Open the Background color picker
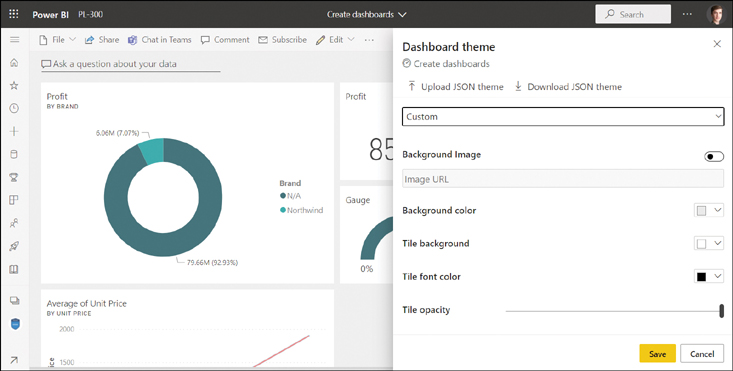The height and width of the screenshot is (371, 733). [709, 211]
